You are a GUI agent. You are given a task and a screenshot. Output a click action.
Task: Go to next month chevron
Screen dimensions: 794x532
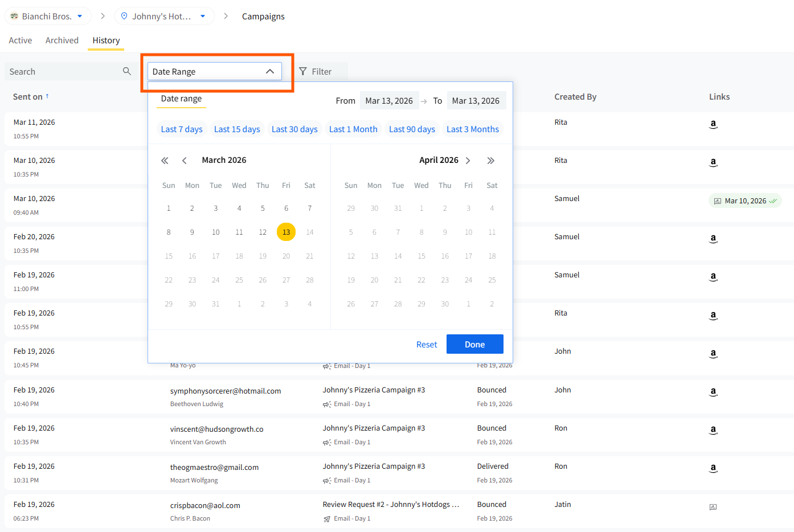pos(468,161)
